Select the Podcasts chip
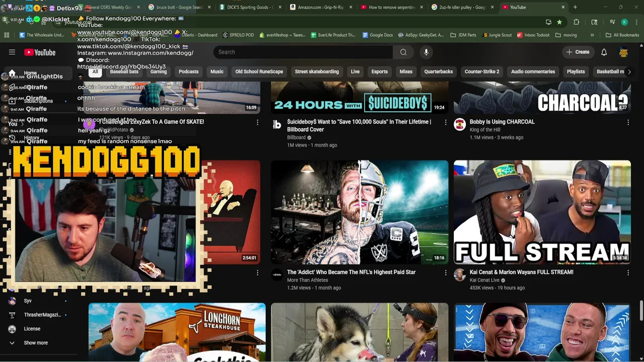The width and height of the screenshot is (644, 362). click(x=189, y=72)
